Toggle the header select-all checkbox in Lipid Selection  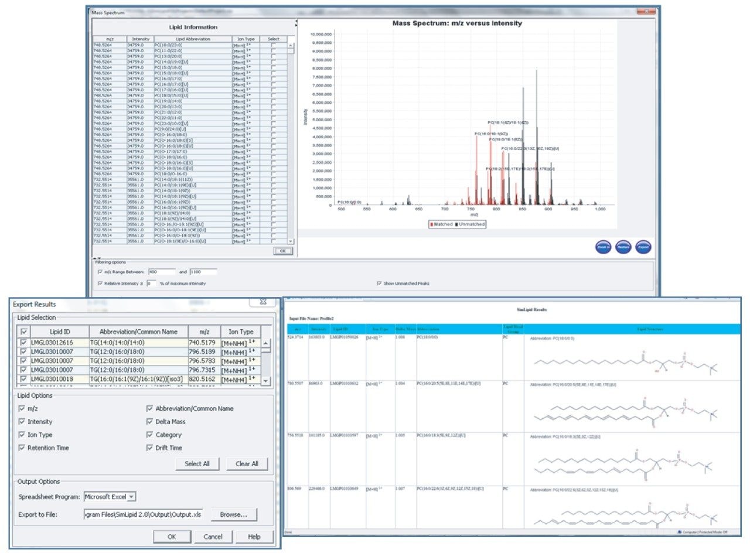[x=23, y=332]
